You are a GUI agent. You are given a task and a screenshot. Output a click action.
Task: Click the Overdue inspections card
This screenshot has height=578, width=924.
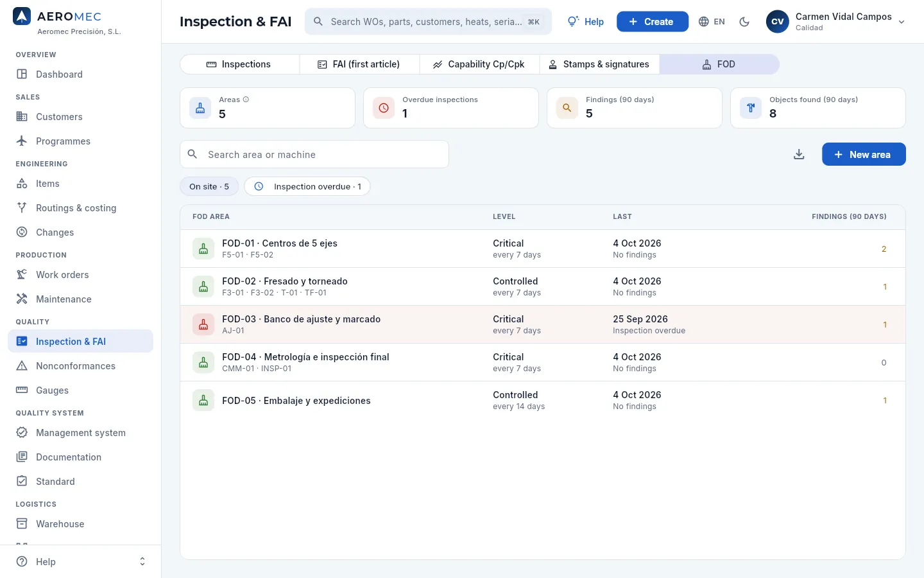pos(451,108)
